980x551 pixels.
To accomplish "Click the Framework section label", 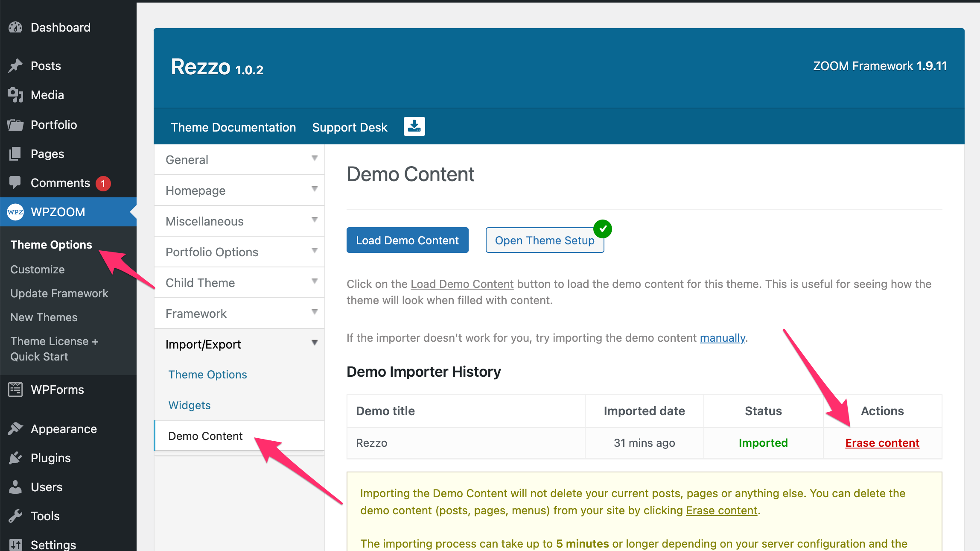I will [x=196, y=314].
